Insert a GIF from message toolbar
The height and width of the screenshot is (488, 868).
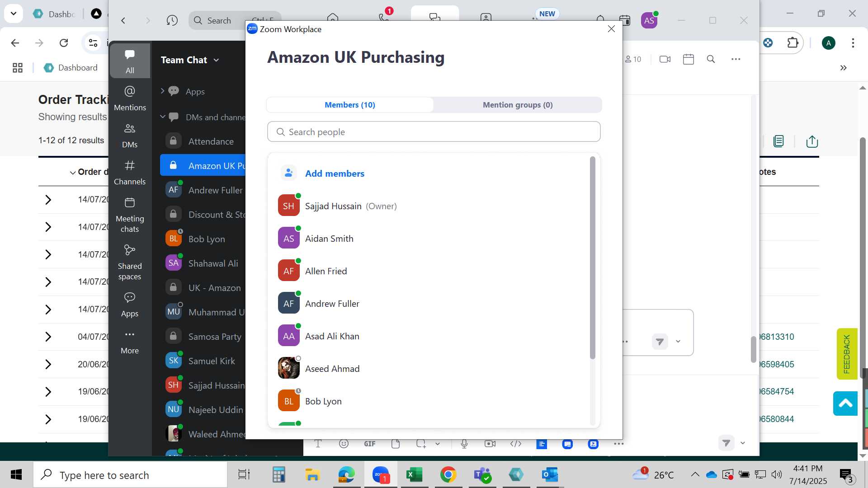[370, 444]
